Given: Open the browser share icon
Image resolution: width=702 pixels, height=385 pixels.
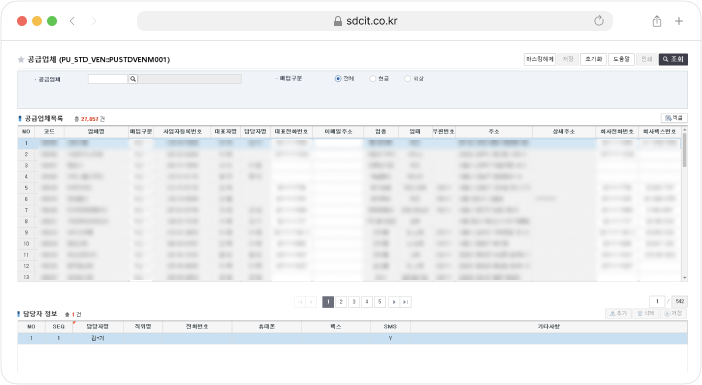Looking at the screenshot, I should 657,21.
